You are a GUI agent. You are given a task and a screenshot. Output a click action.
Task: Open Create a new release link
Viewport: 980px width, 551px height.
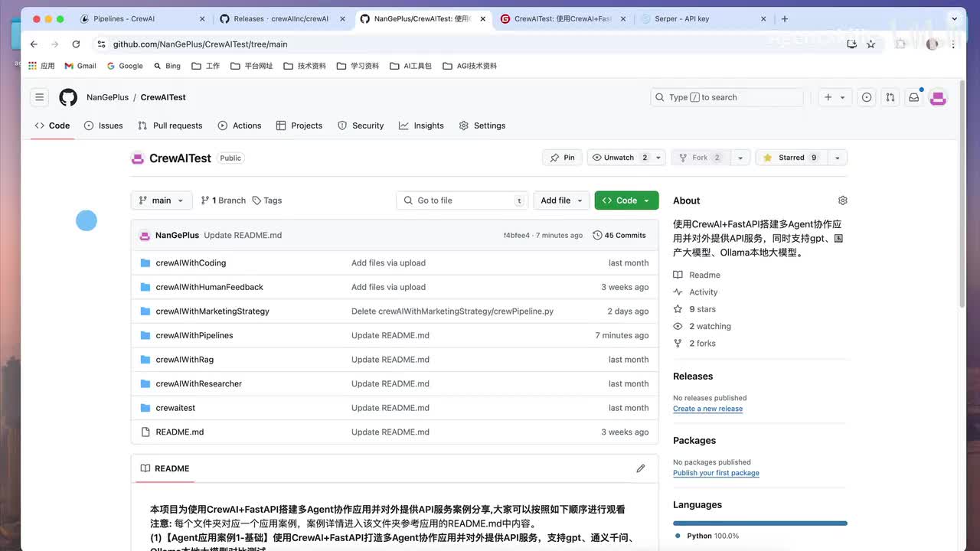[x=707, y=409]
